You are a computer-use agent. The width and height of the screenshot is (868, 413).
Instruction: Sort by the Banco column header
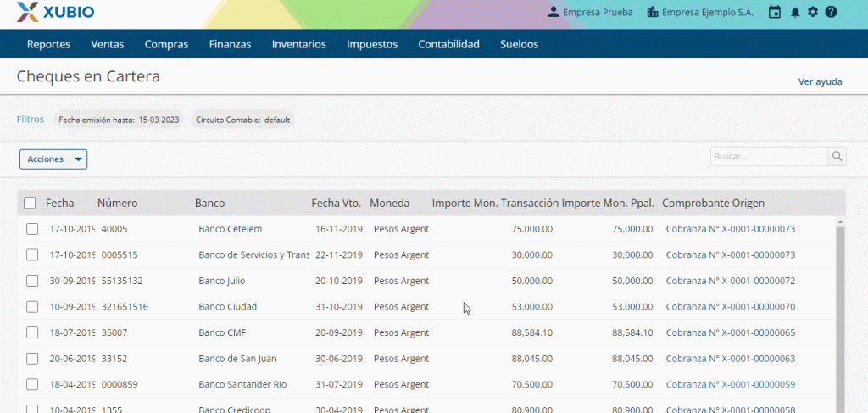tap(210, 204)
